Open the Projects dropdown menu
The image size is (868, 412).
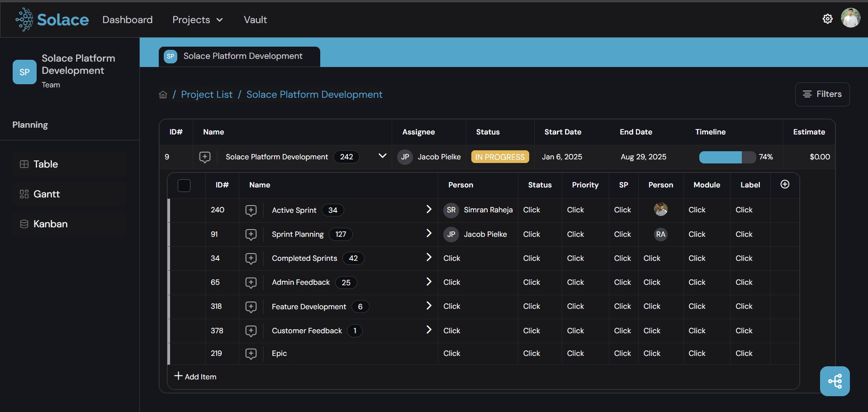pos(197,20)
